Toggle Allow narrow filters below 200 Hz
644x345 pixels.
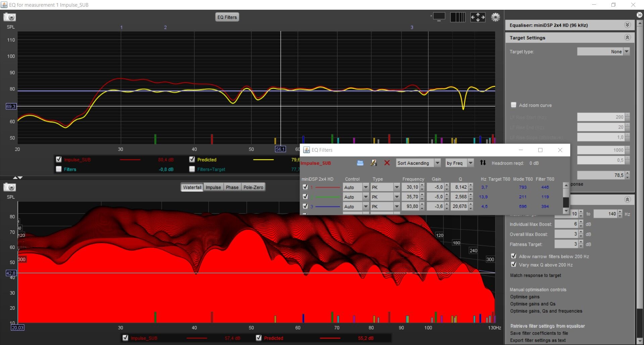514,256
